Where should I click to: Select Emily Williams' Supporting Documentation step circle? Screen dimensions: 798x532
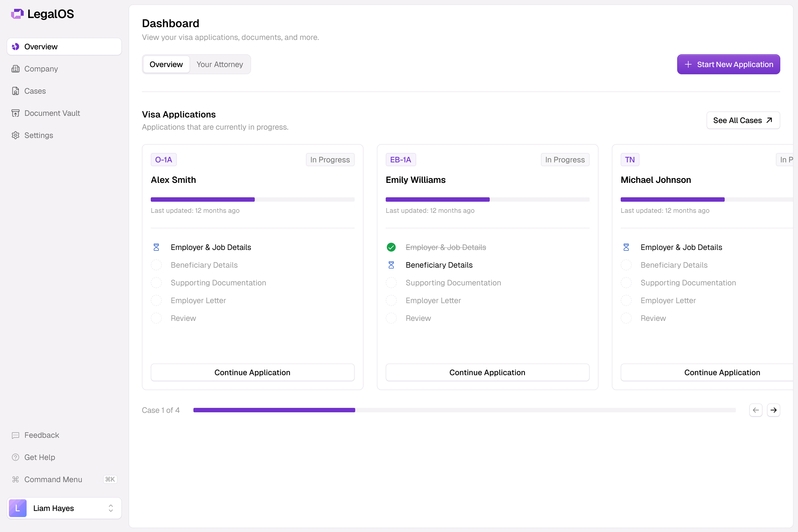tap(391, 283)
